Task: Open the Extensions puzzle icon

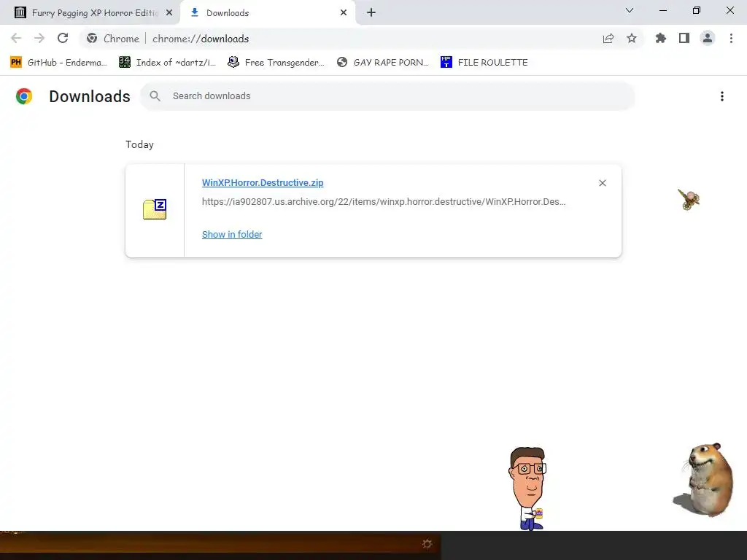Action: click(660, 38)
